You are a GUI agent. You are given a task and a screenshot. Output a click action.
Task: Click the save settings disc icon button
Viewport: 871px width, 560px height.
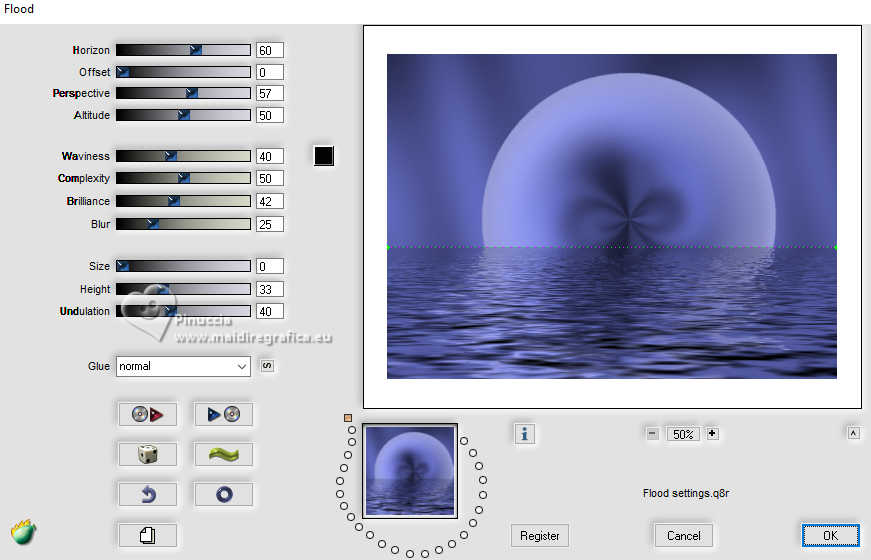[223, 414]
